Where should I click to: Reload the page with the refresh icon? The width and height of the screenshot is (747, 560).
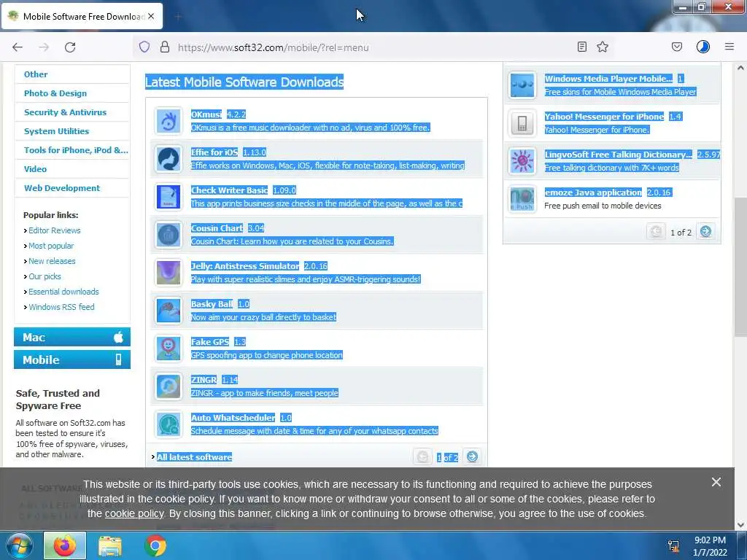pos(70,47)
